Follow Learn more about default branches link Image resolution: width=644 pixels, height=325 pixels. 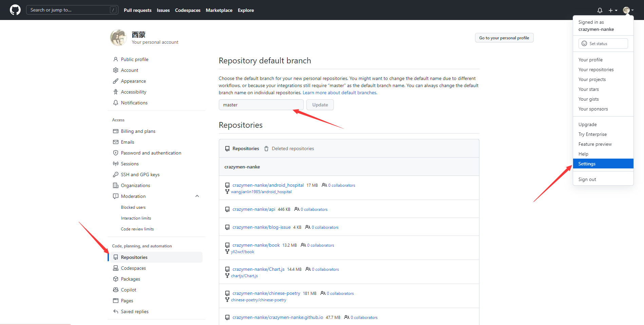(x=340, y=93)
